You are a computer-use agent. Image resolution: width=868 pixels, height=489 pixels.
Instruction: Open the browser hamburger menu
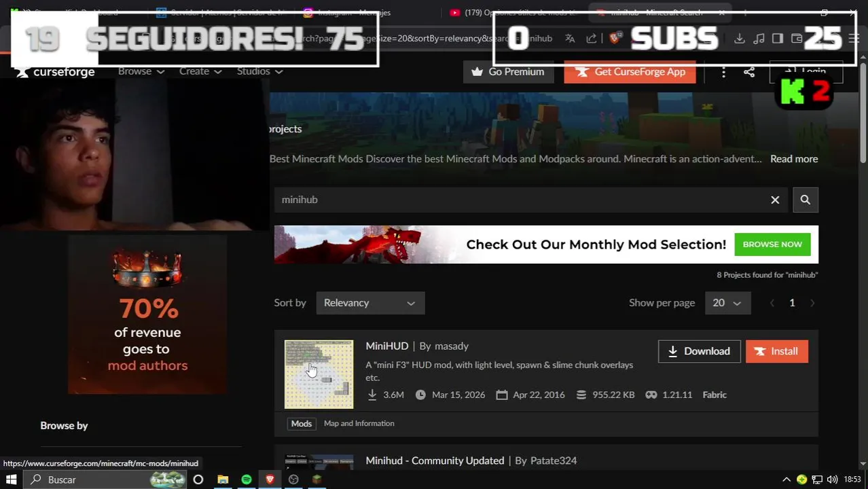(x=854, y=39)
